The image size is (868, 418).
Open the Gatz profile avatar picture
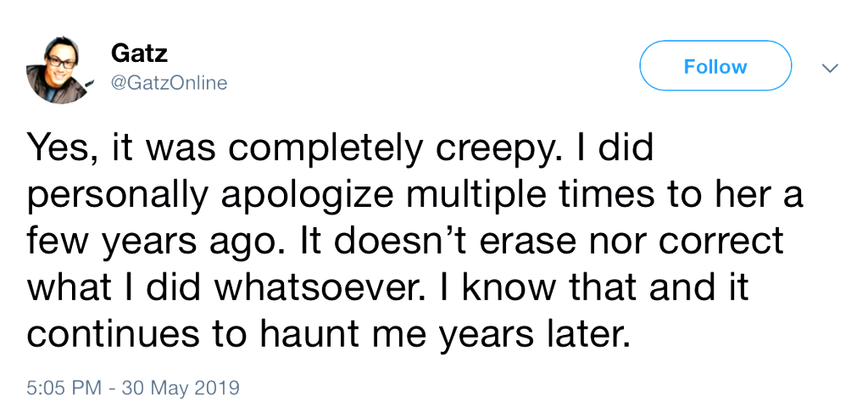[x=58, y=70]
